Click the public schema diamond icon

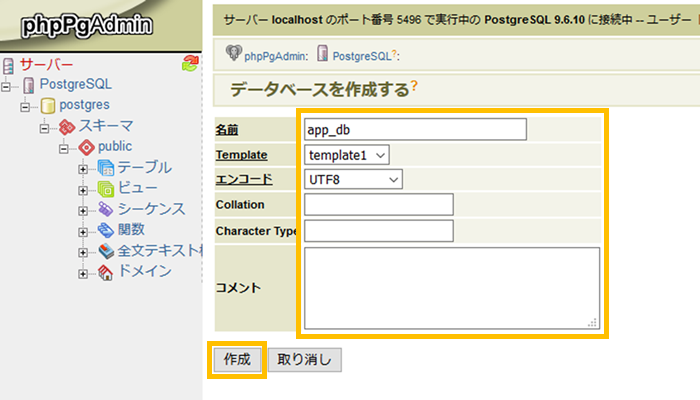coord(86,147)
